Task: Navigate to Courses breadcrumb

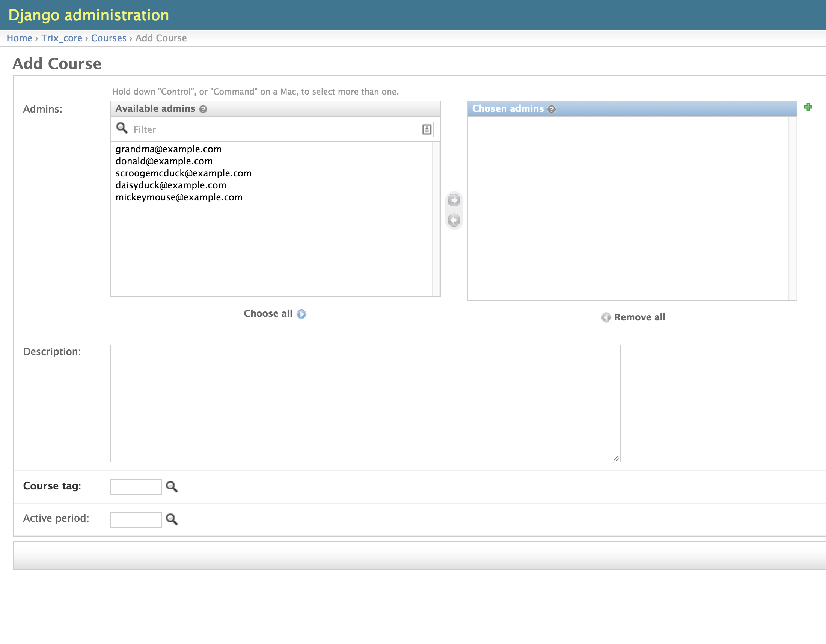Action: (x=109, y=38)
